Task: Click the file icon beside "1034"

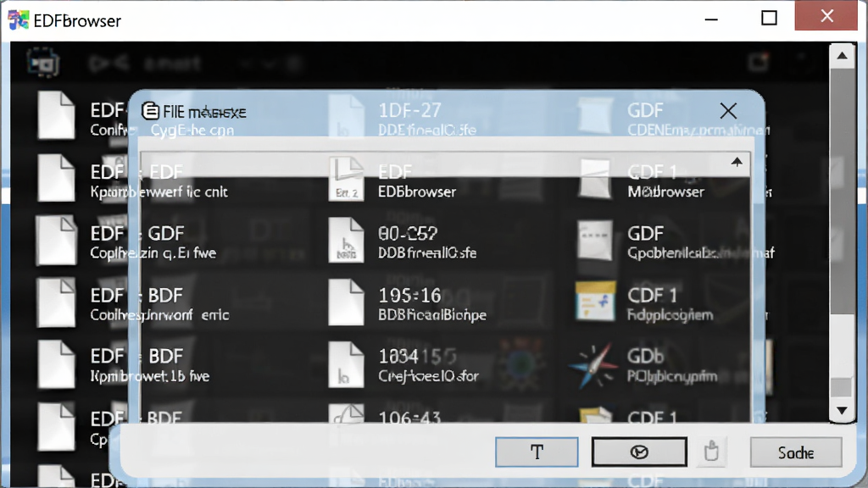Action: 346,364
